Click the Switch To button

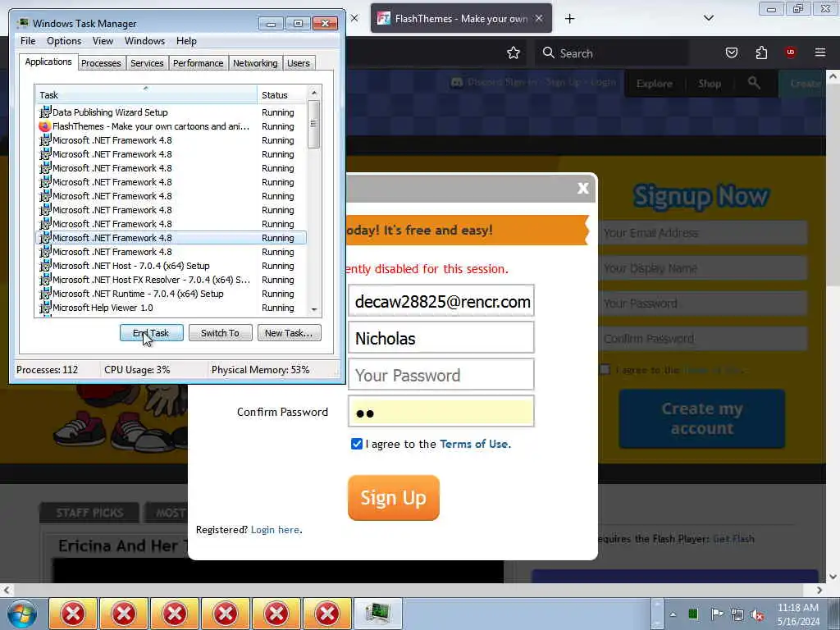point(220,333)
